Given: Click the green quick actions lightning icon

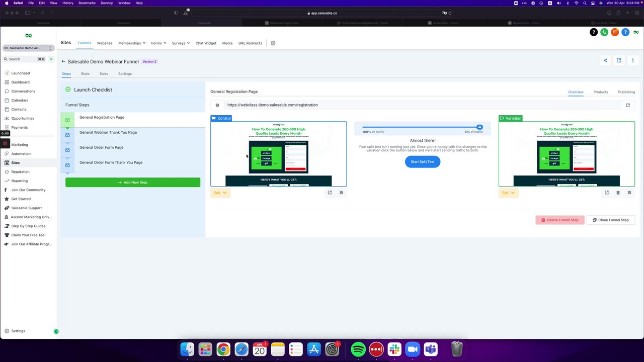Looking at the screenshot, I should pyautogui.click(x=51, y=59).
